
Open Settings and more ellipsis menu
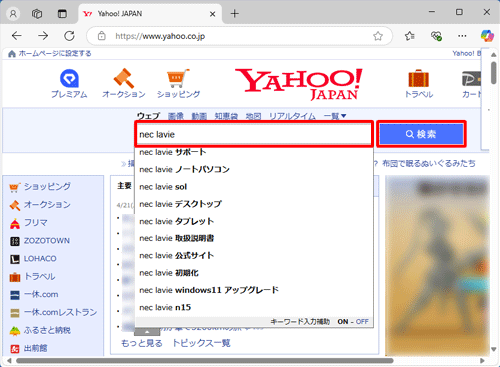[462, 36]
